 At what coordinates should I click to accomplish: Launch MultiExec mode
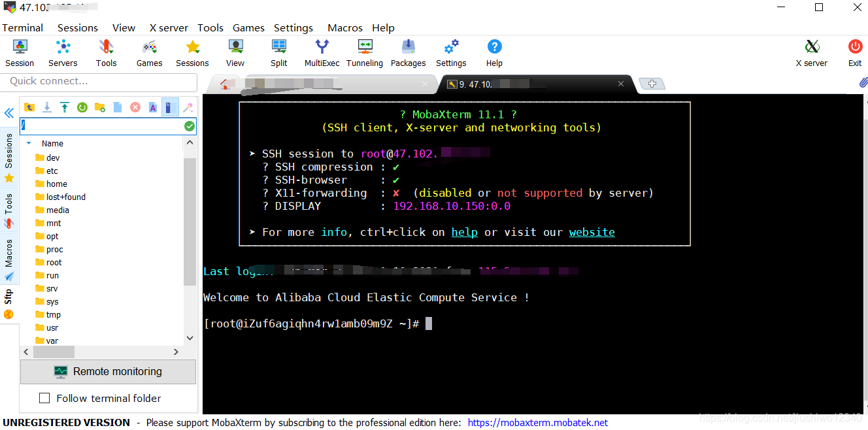click(x=322, y=53)
